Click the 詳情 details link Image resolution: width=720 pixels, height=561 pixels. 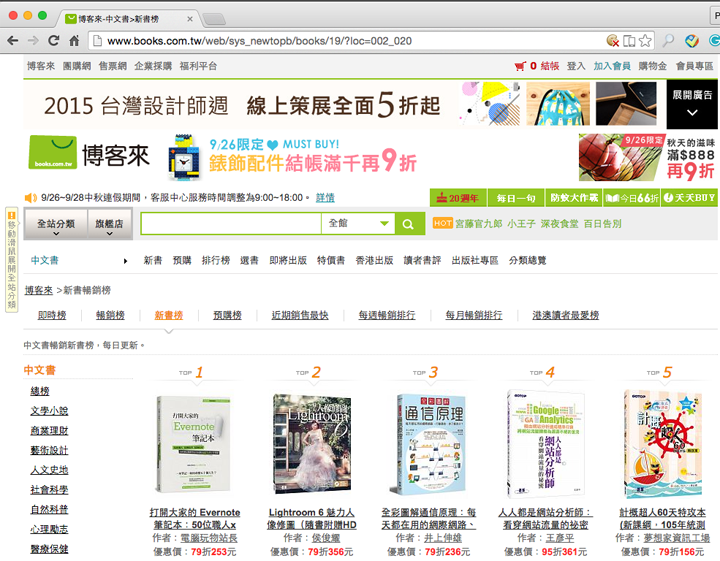pos(325,198)
